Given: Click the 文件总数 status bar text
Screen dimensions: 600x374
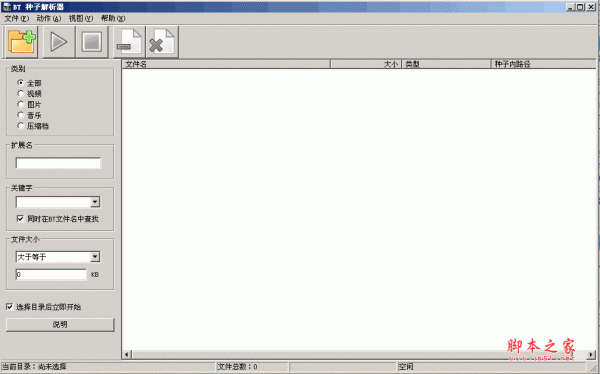Looking at the screenshot, I should point(238,367).
